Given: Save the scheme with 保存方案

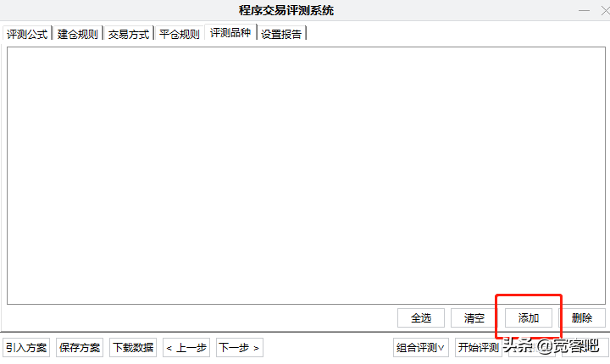Looking at the screenshot, I should pyautogui.click(x=80, y=347).
